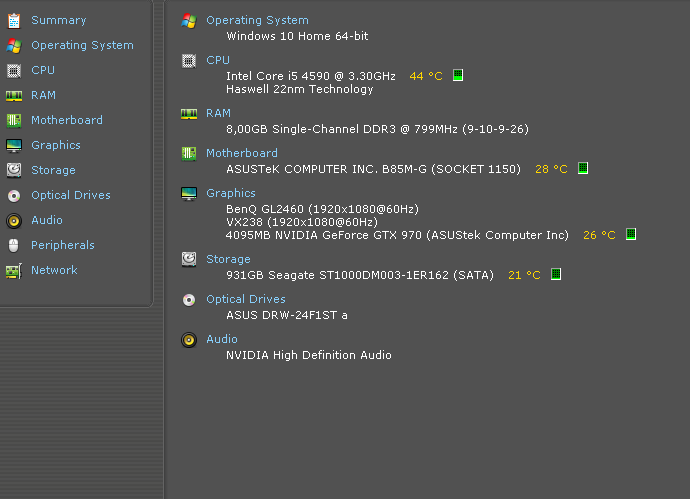Click the CPU chip icon in summary pane
Viewport: 690px width, 499px height.
[189, 61]
